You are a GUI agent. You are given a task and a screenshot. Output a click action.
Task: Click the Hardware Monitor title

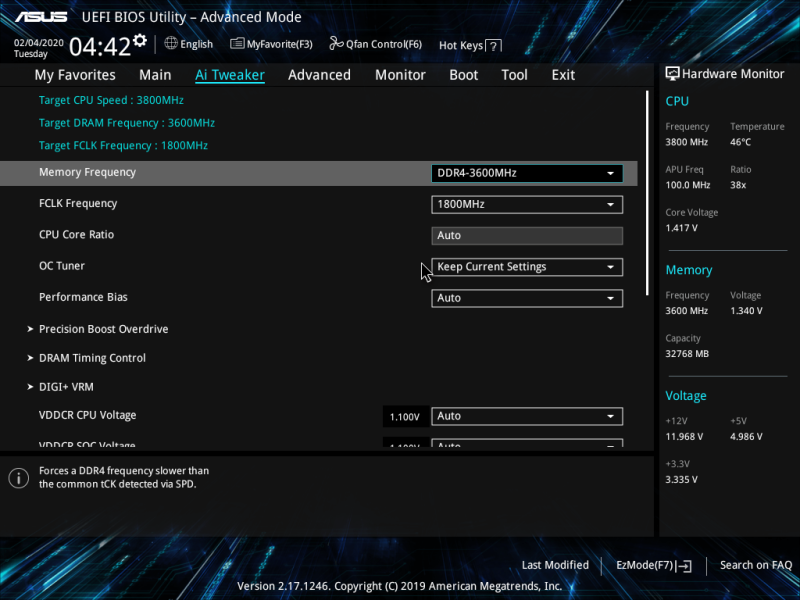tap(733, 74)
